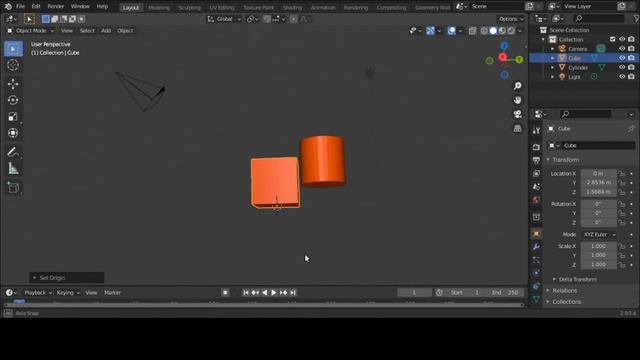Hide the Cylinder in viewport

(x=622, y=67)
